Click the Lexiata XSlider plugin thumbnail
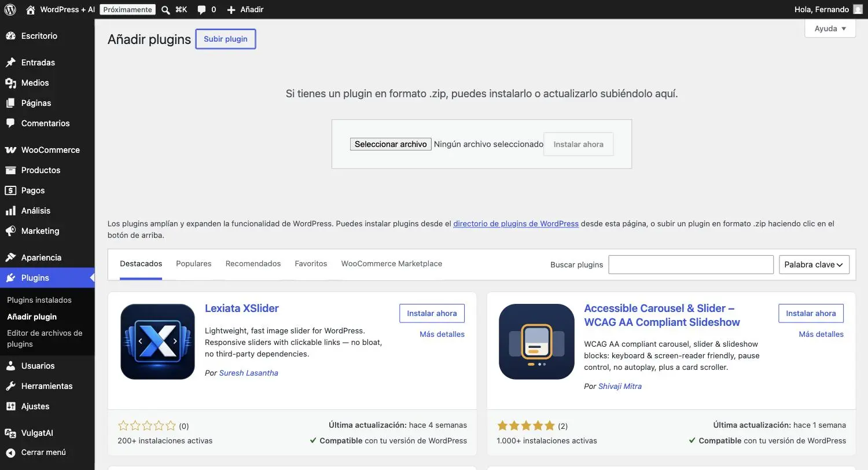Viewport: 868px width, 470px height. [x=157, y=342]
